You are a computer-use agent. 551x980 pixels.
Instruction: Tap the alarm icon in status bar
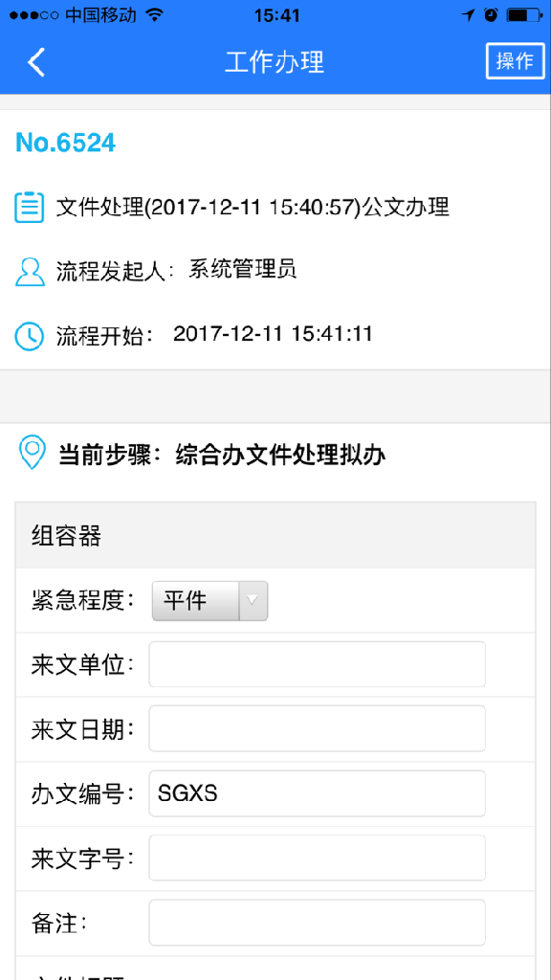pyautogui.click(x=491, y=15)
